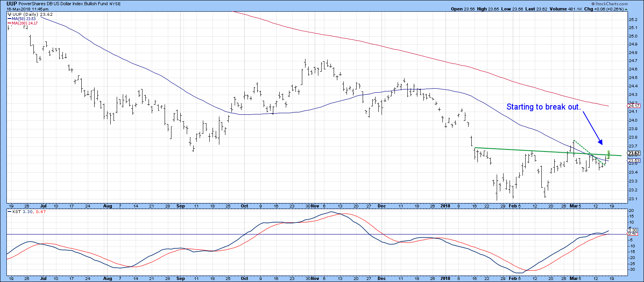Click the 24.0 price axis label
Image resolution: width=644 pixels, height=282 pixels.
click(633, 120)
